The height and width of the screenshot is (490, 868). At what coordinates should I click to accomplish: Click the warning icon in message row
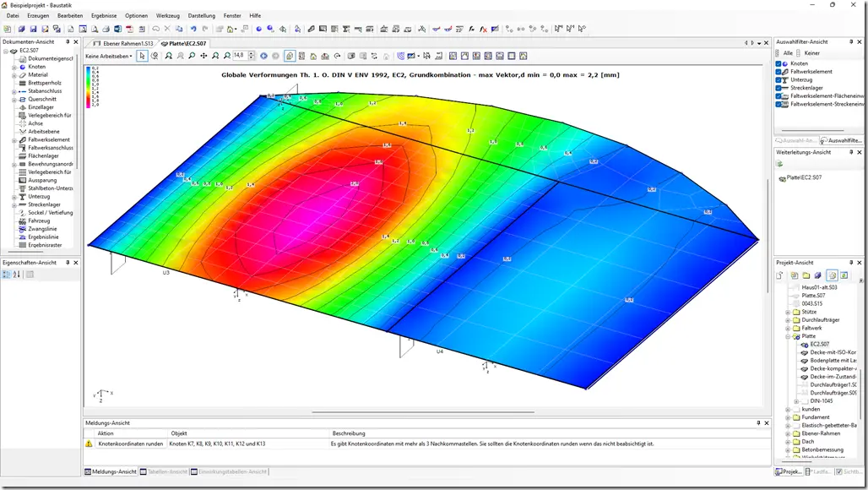[x=89, y=444]
